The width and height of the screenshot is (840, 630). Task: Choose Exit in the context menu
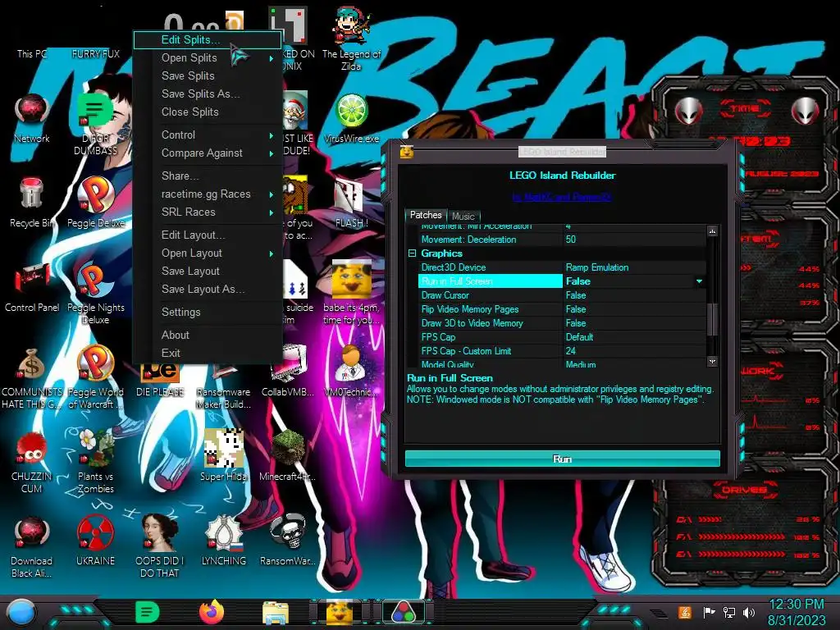click(x=208, y=353)
